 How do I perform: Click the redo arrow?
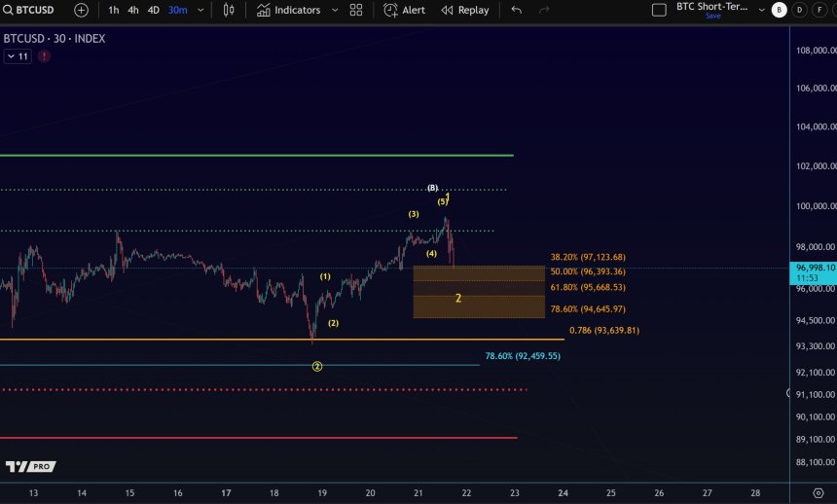coord(542,10)
